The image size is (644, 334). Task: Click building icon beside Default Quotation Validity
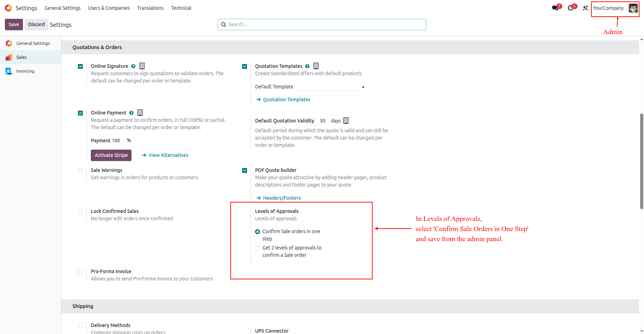click(x=346, y=120)
